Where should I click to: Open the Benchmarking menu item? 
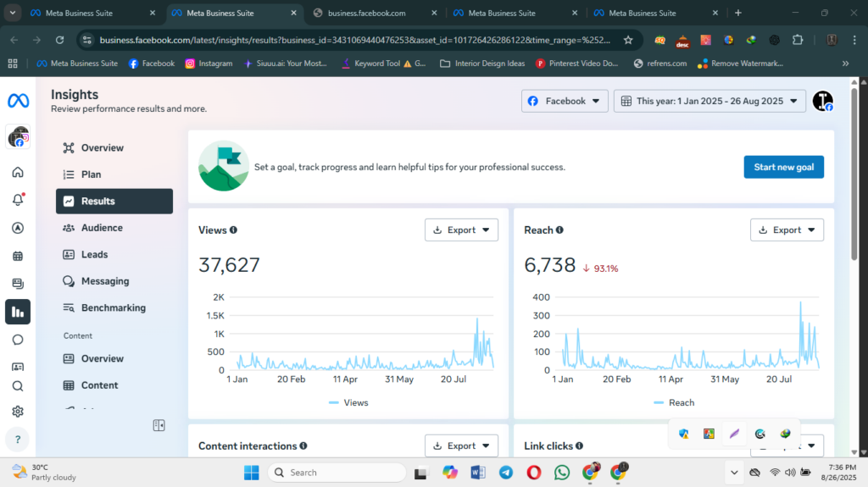click(114, 307)
